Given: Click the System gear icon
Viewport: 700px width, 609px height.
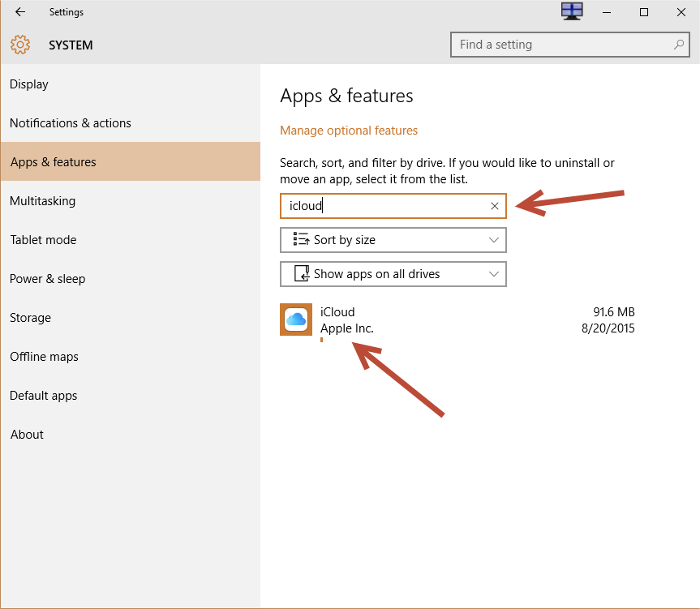Looking at the screenshot, I should tap(20, 45).
